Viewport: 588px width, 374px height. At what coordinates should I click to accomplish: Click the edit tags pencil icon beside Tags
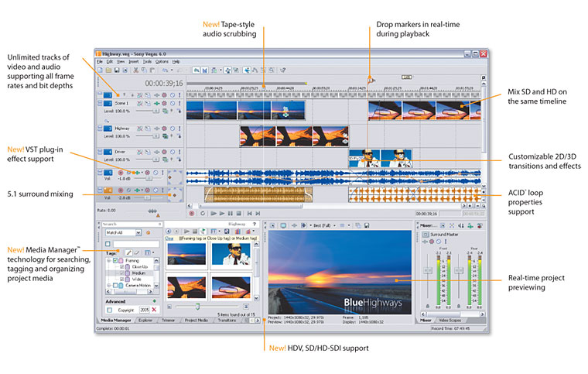click(128, 253)
